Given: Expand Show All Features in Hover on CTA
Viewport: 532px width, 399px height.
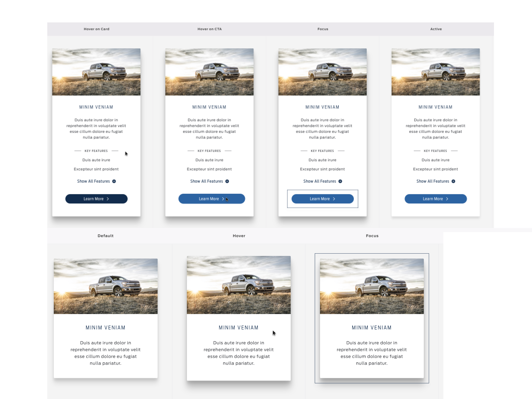Looking at the screenshot, I should pyautogui.click(x=207, y=181).
